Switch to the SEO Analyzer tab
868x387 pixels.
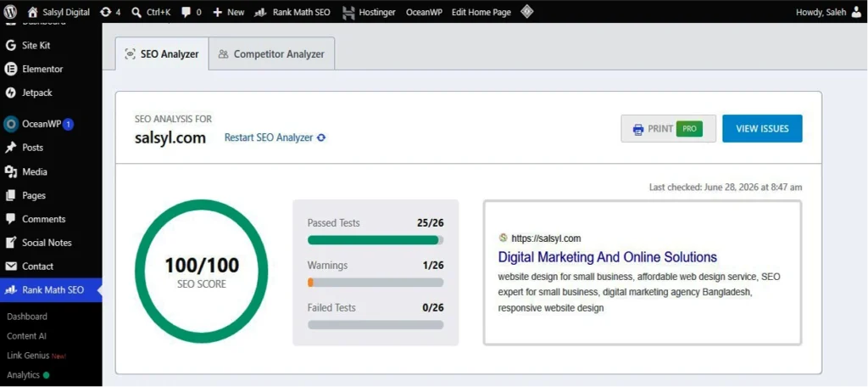pos(162,53)
